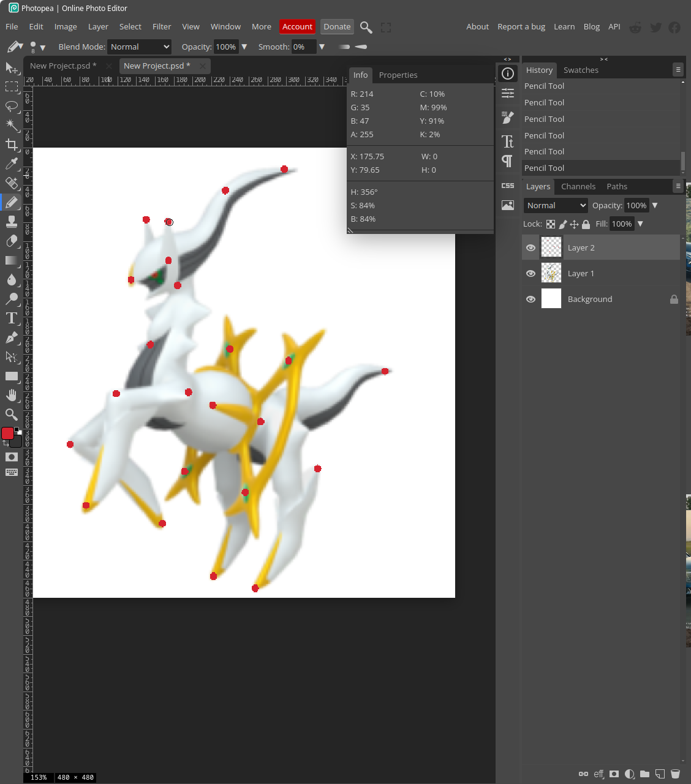This screenshot has height=784, width=691.
Task: Toggle lock position icon
Action: click(x=574, y=224)
